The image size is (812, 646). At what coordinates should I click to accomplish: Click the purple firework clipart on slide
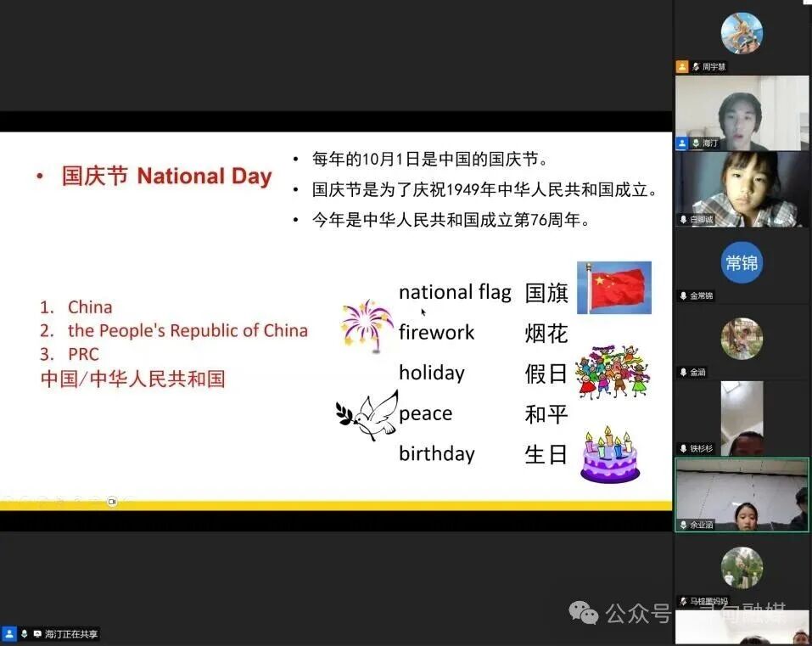(x=367, y=326)
